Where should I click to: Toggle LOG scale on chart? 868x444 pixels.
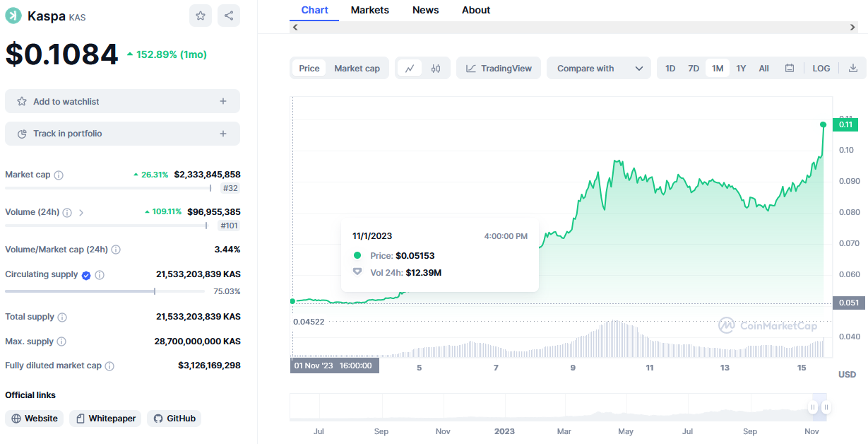tap(821, 69)
